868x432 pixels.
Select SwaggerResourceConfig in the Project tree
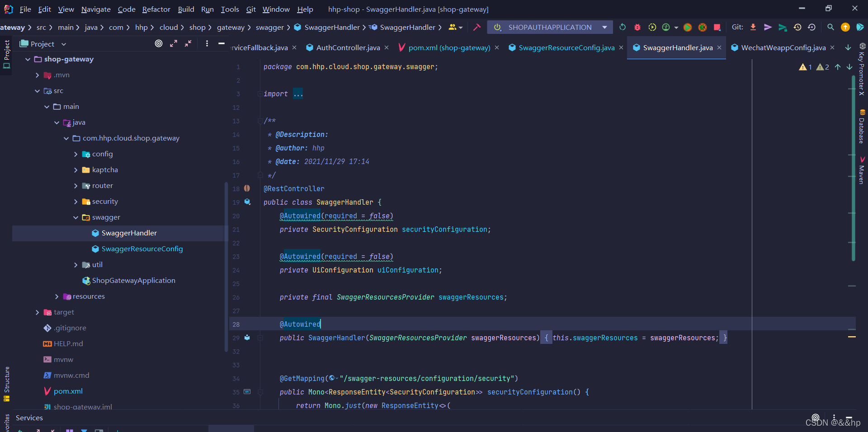tap(142, 249)
